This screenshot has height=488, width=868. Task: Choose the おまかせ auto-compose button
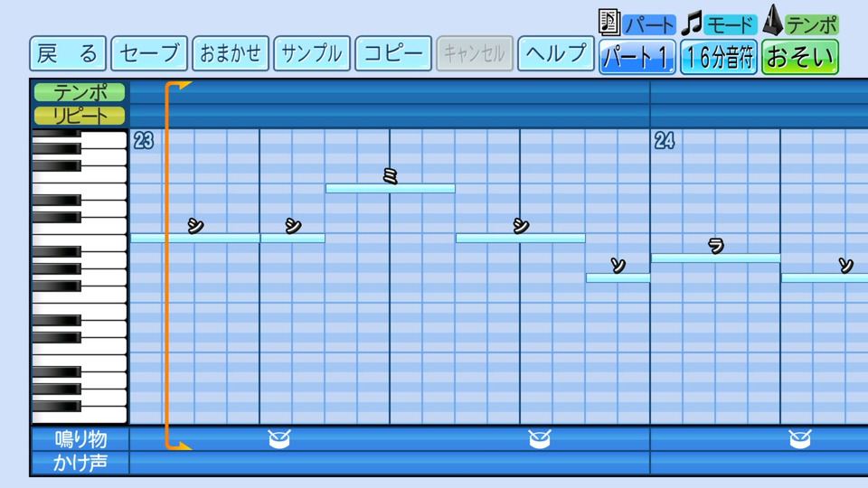[231, 53]
